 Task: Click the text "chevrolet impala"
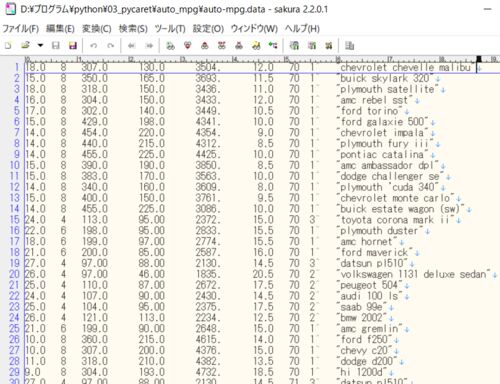point(382,133)
